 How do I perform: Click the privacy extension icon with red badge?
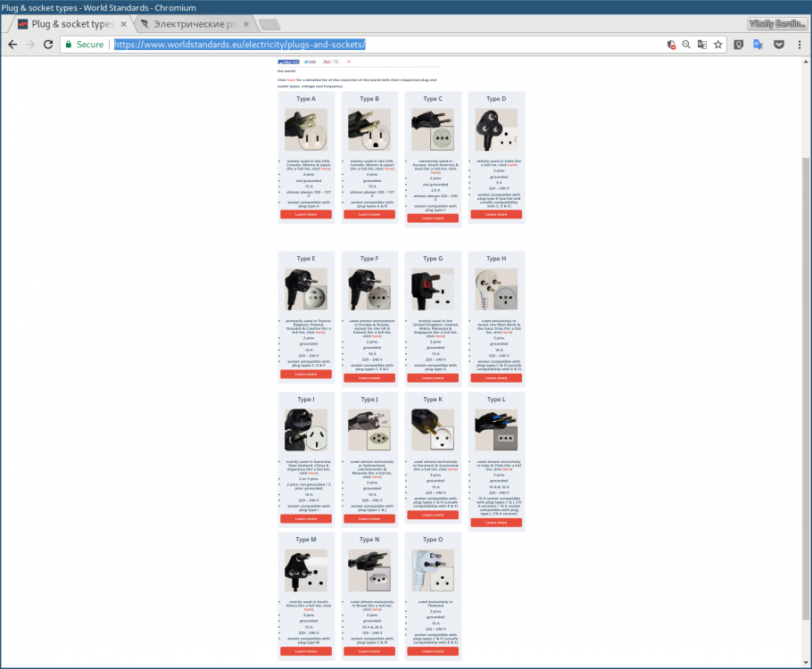pos(670,44)
